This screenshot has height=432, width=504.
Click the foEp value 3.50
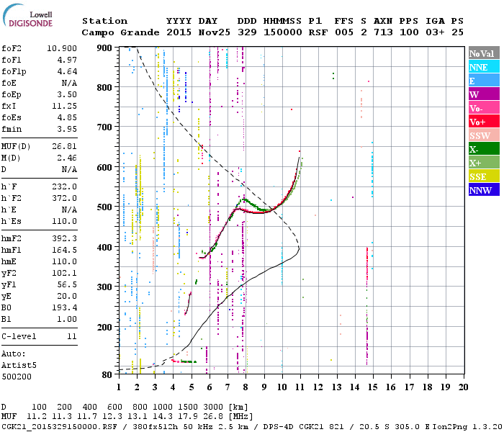[67, 94]
